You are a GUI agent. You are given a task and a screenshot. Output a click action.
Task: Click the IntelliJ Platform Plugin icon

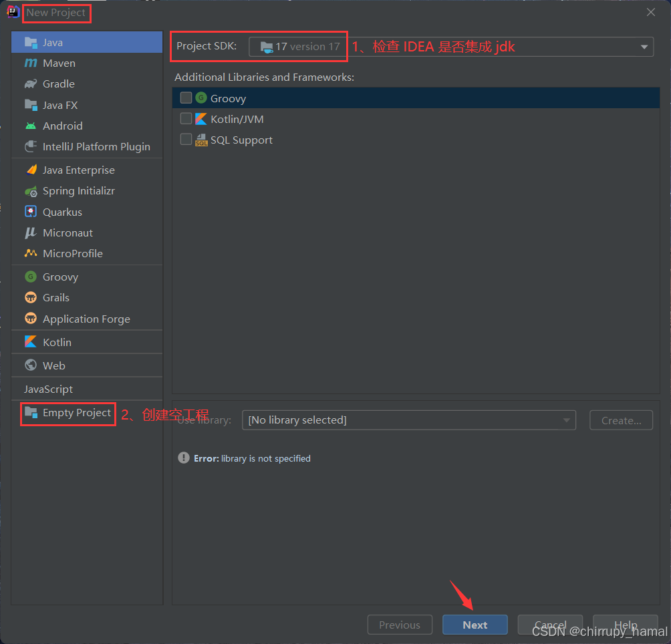pyautogui.click(x=31, y=147)
